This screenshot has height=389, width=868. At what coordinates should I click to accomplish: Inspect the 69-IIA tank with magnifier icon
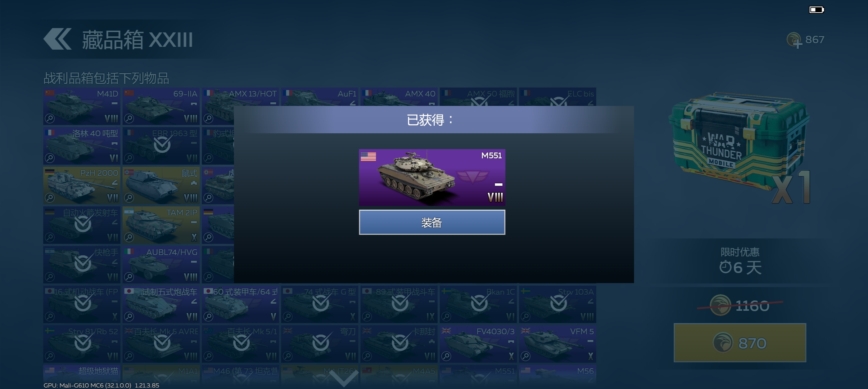(x=129, y=118)
